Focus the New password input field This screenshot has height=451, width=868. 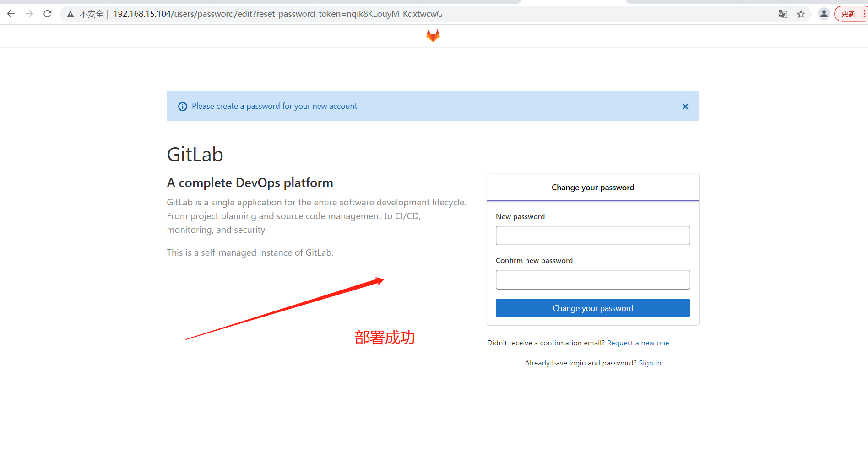[x=593, y=236]
